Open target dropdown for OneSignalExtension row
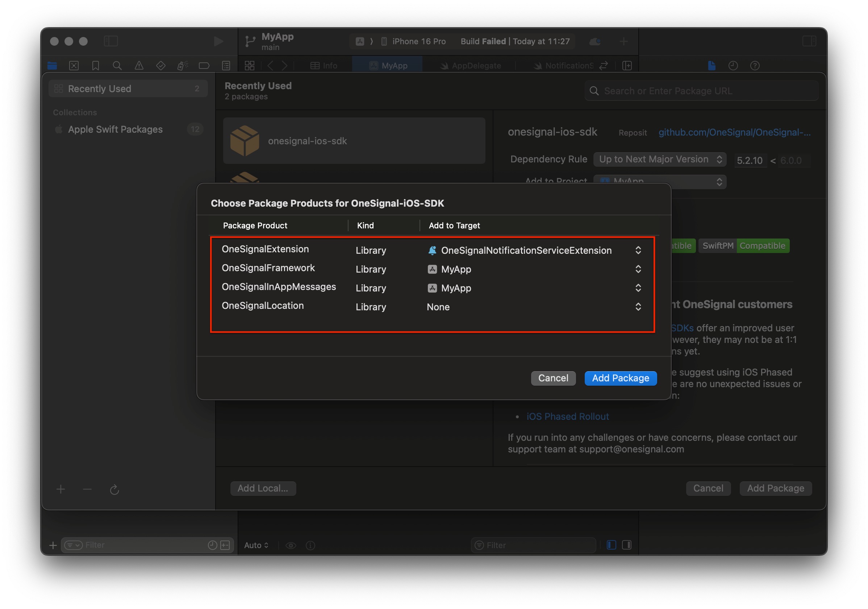The width and height of the screenshot is (868, 609). tap(638, 250)
